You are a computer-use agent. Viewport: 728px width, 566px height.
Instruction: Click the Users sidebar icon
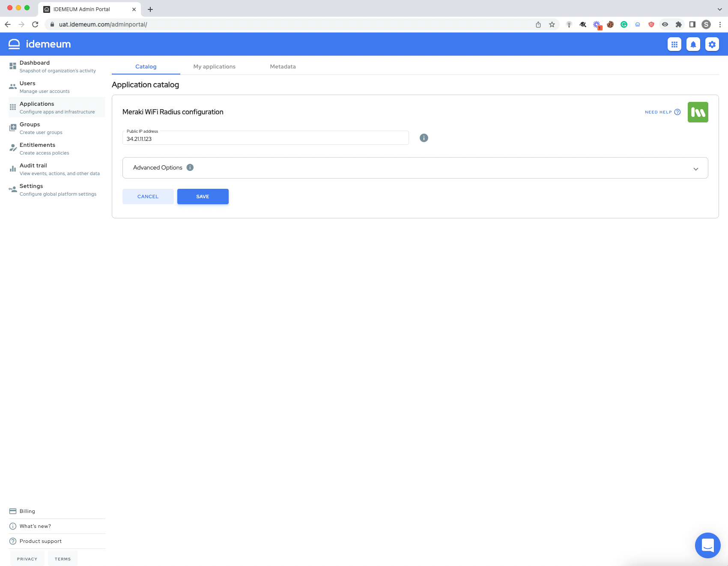click(13, 86)
